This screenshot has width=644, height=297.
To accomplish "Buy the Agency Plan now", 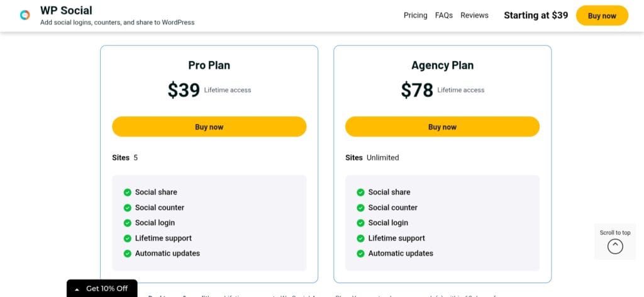I will (442, 126).
